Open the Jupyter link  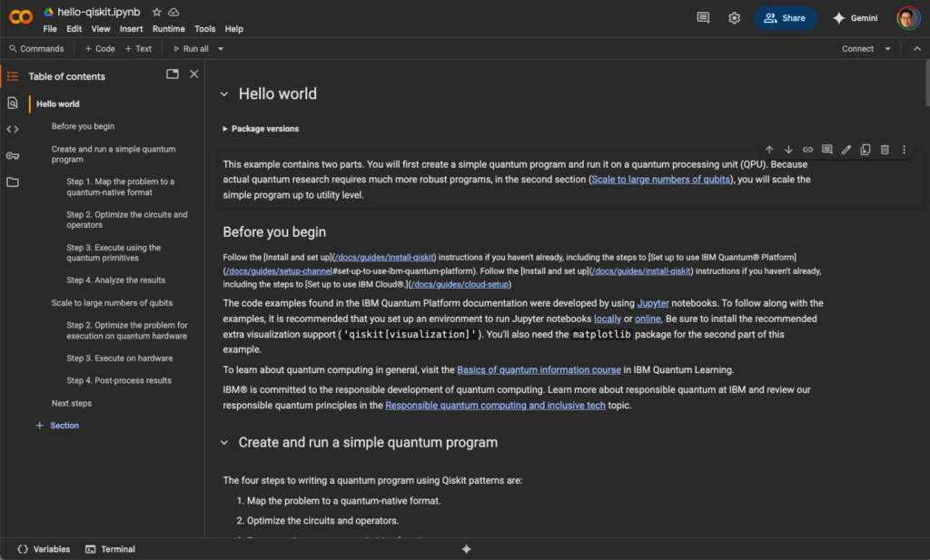[653, 303]
